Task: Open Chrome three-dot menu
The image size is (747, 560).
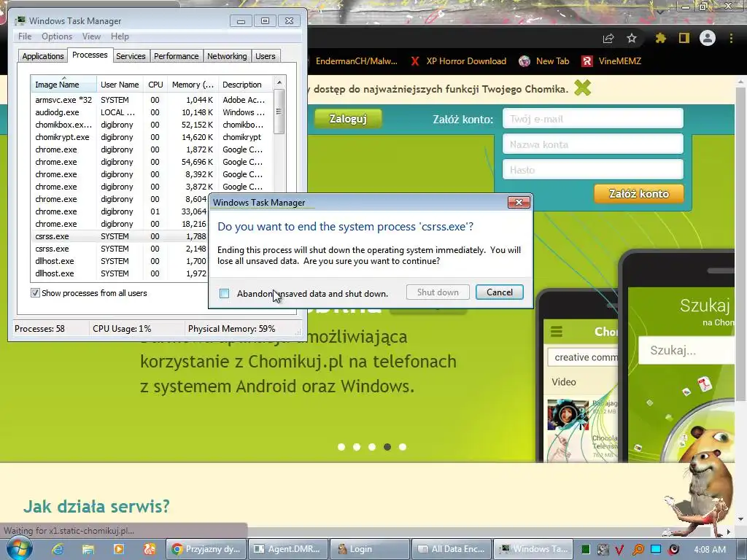Action: pos(731,38)
